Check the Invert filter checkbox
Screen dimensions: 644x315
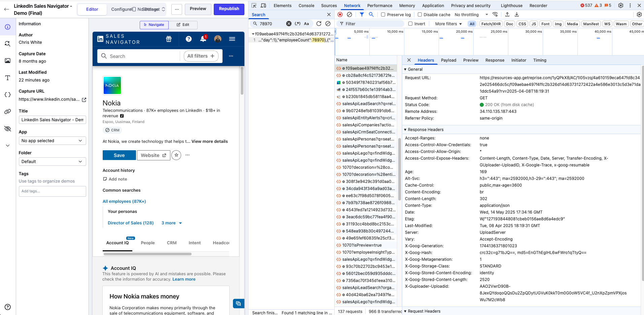point(410,24)
